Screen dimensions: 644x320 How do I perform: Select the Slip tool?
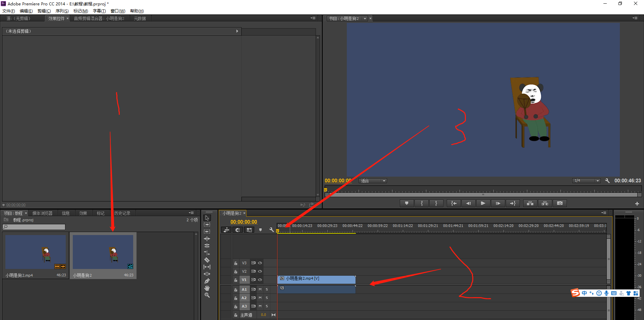pos(207,267)
